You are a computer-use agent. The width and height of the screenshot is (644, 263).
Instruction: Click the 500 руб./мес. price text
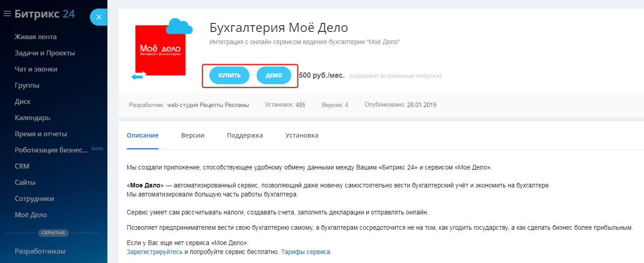click(322, 76)
